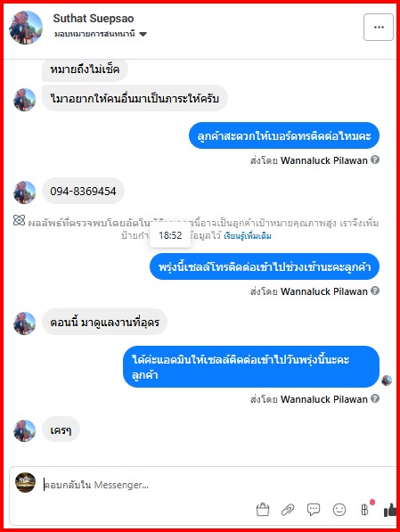Open the shopping bag order icon

[263, 509]
